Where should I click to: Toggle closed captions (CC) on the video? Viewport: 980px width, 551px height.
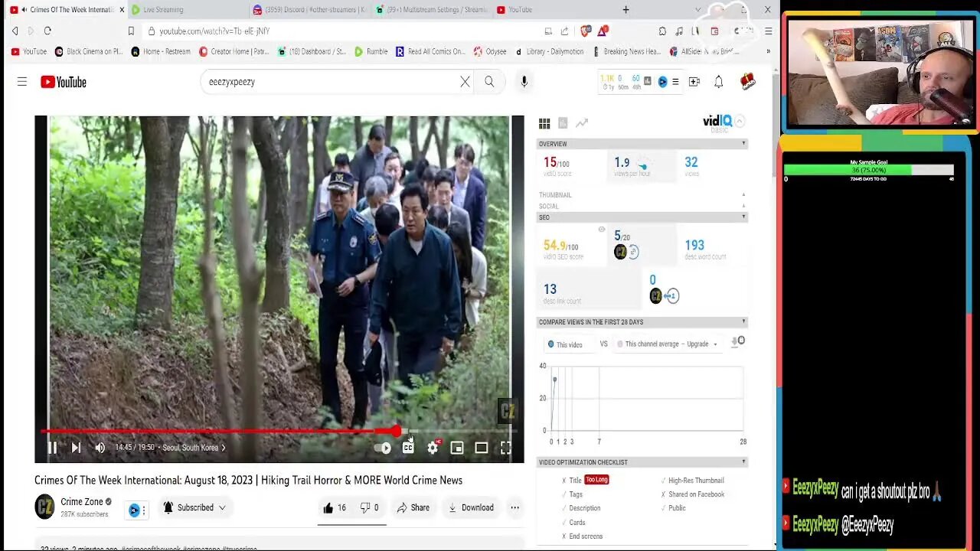(x=408, y=448)
